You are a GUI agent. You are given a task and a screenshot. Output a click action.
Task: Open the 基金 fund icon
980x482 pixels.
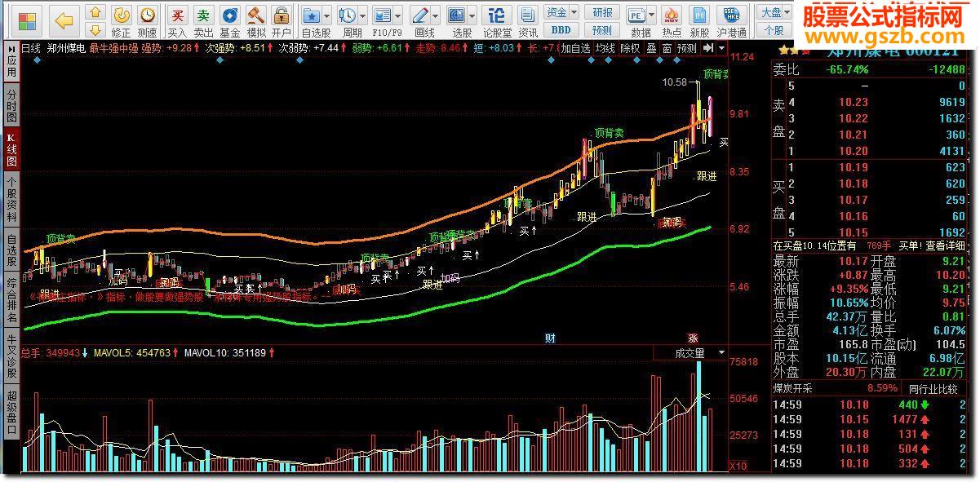pyautogui.click(x=230, y=15)
